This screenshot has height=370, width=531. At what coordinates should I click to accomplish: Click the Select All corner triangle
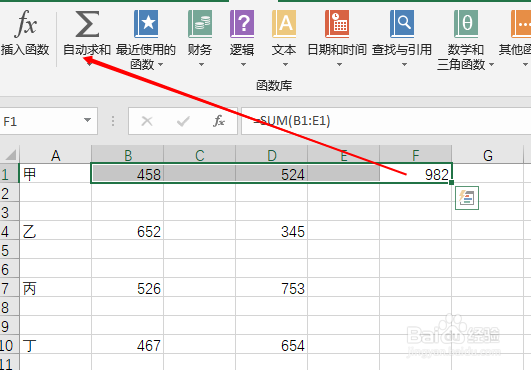10,155
